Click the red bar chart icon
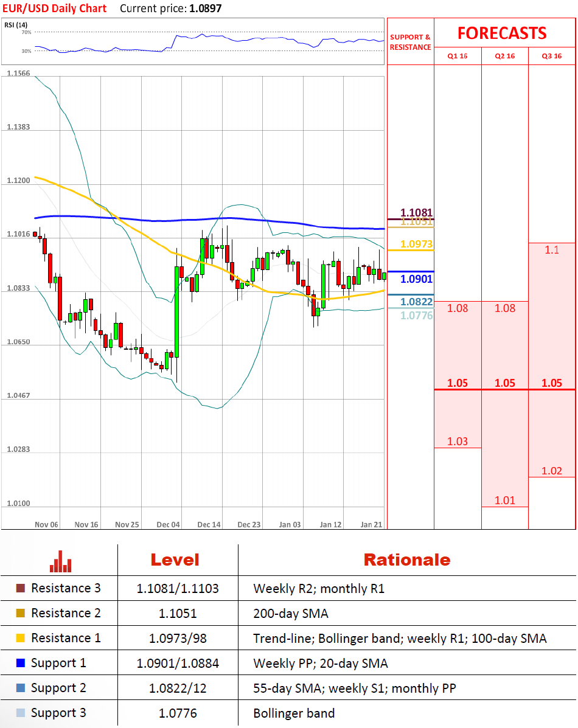Image resolution: width=578 pixels, height=728 pixels. 60,561
